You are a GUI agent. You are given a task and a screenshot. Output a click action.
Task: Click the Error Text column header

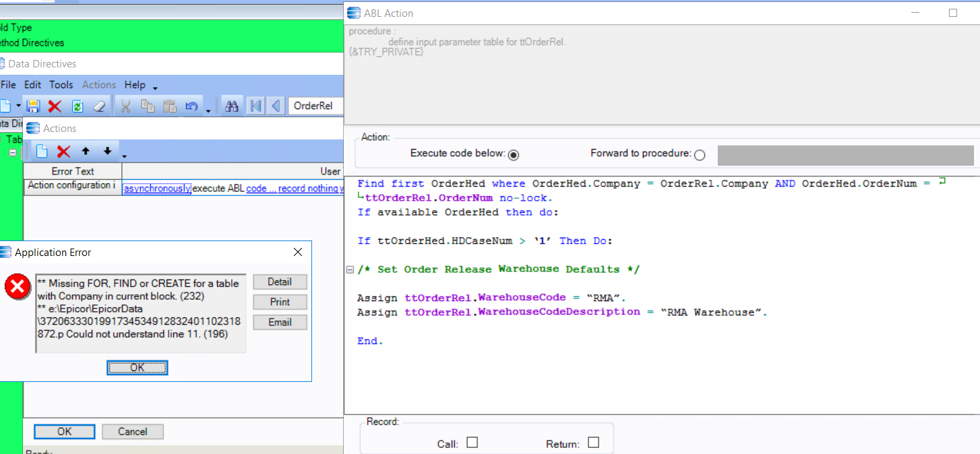(x=73, y=171)
